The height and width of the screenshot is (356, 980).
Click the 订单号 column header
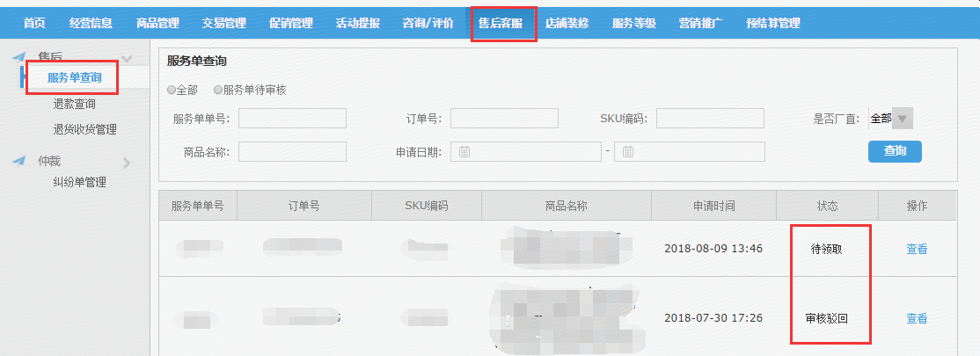304,206
